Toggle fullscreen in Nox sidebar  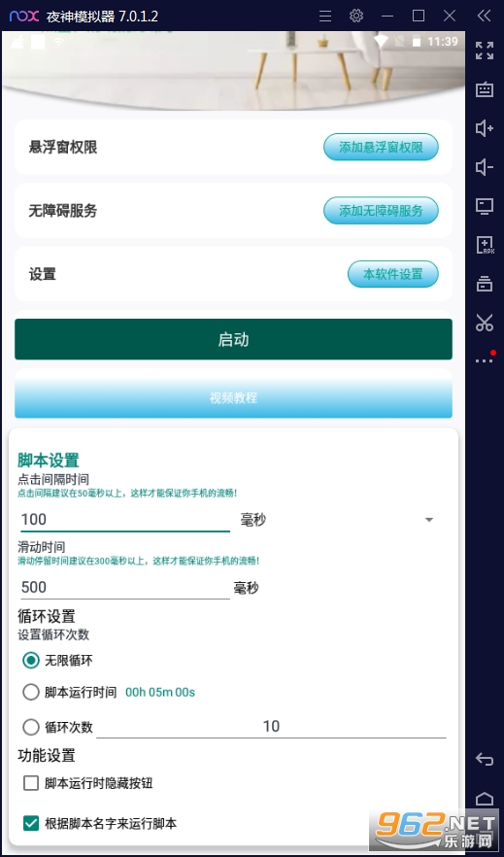(485, 51)
